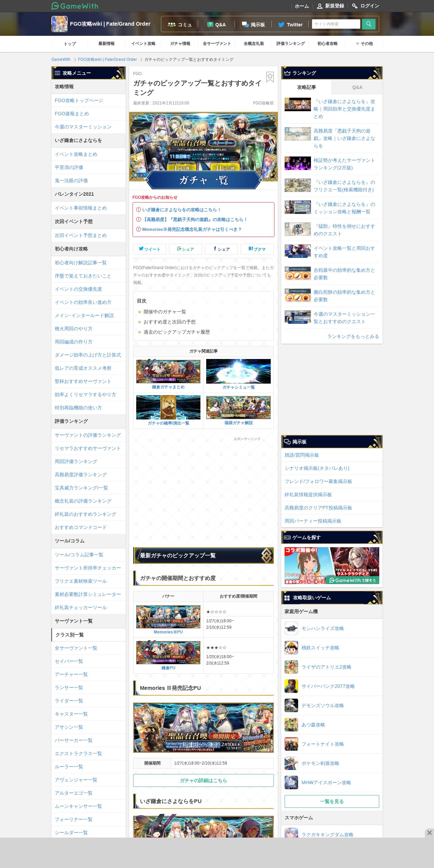Open the 評価ランキング navigation item

[291, 44]
